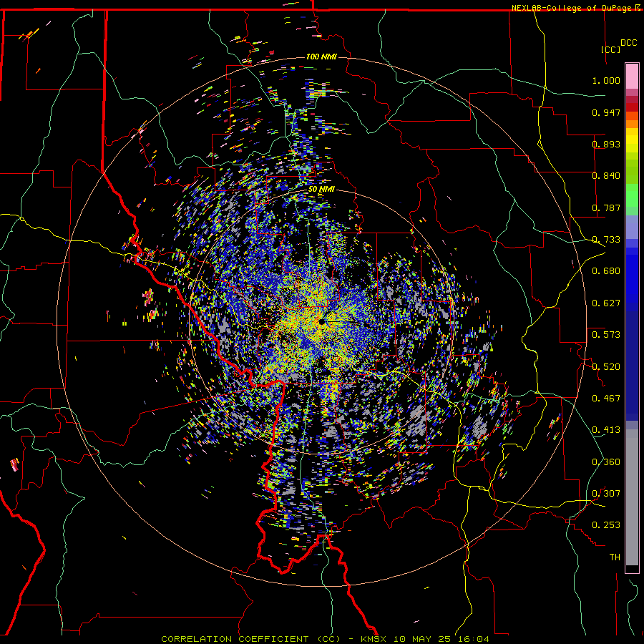Select the 0.840 legend value
Screen dimensions: 644x644
(x=606, y=176)
